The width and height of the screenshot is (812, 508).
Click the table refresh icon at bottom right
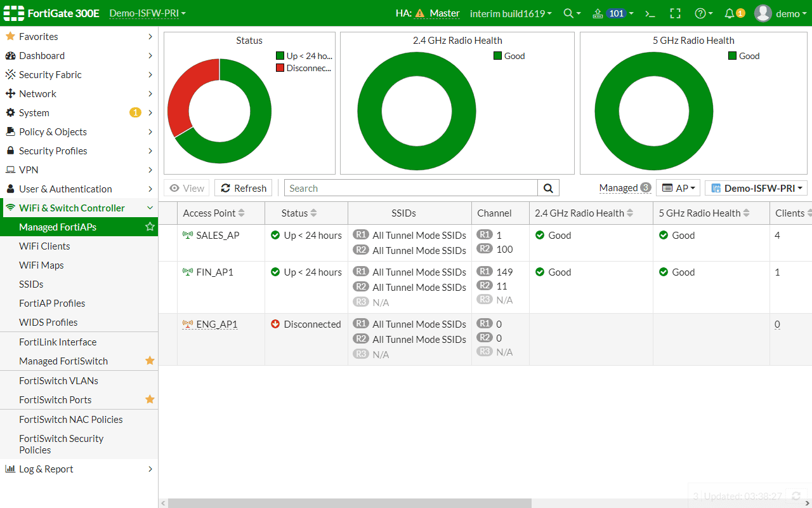pyautogui.click(x=796, y=496)
